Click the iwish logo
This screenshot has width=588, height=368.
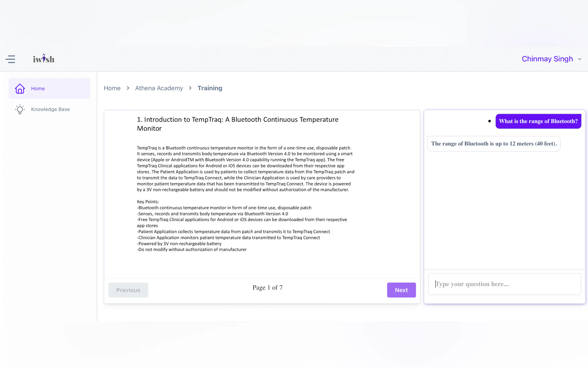point(44,59)
